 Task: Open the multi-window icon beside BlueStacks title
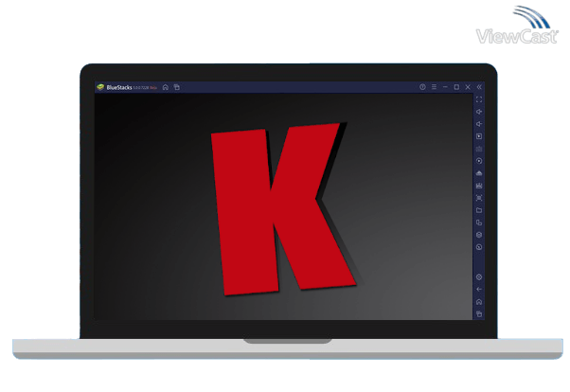177,87
